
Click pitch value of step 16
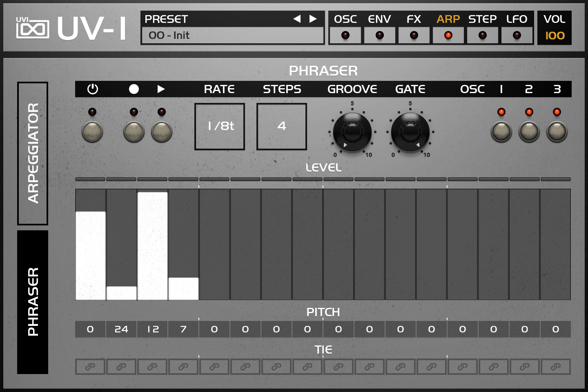pos(556,329)
